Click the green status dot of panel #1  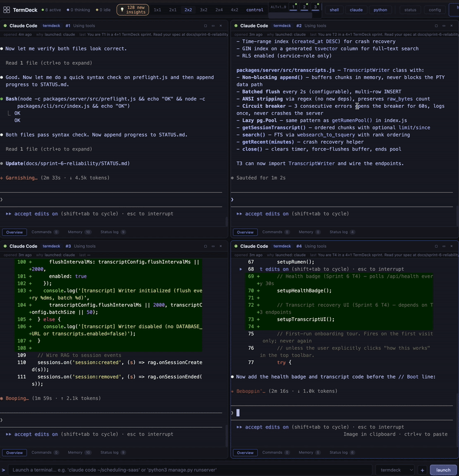tap(5, 26)
